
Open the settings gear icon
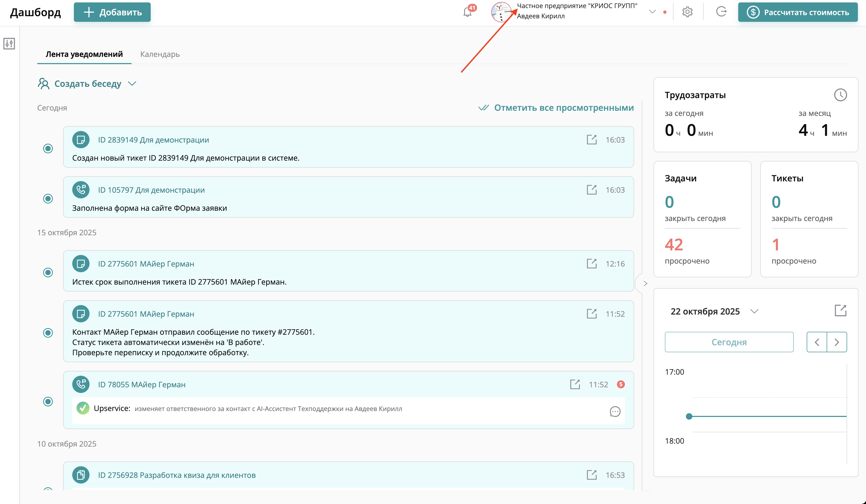tap(687, 12)
